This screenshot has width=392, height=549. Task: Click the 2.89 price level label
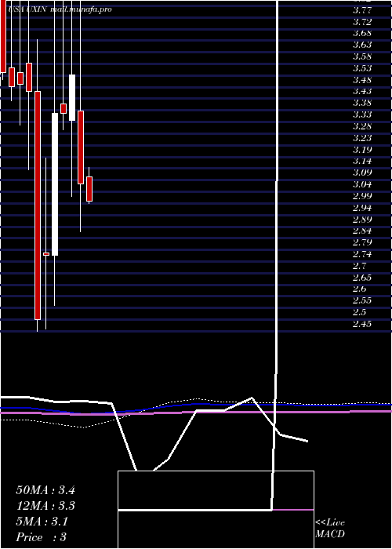(x=362, y=220)
